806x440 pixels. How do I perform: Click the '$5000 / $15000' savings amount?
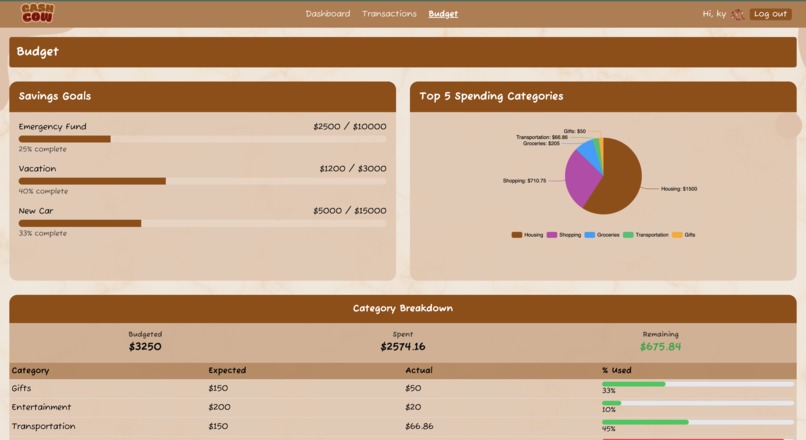coord(350,211)
